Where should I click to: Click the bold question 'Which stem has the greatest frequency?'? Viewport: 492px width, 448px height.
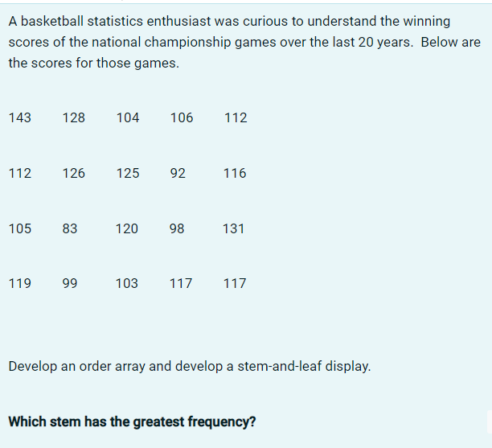(132, 421)
